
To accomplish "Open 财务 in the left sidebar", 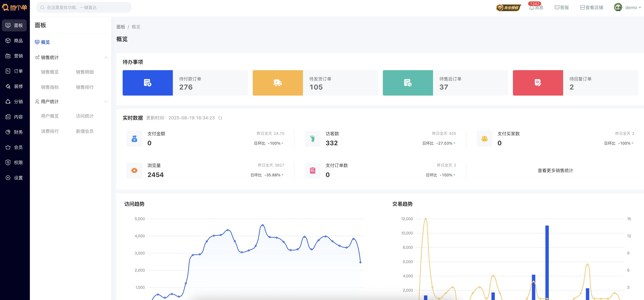I will coord(14,132).
